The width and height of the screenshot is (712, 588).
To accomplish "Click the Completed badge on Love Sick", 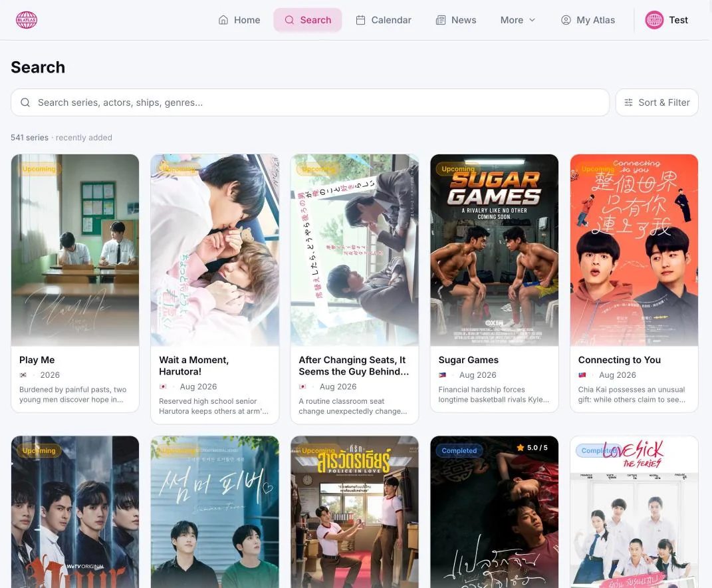I will [598, 451].
